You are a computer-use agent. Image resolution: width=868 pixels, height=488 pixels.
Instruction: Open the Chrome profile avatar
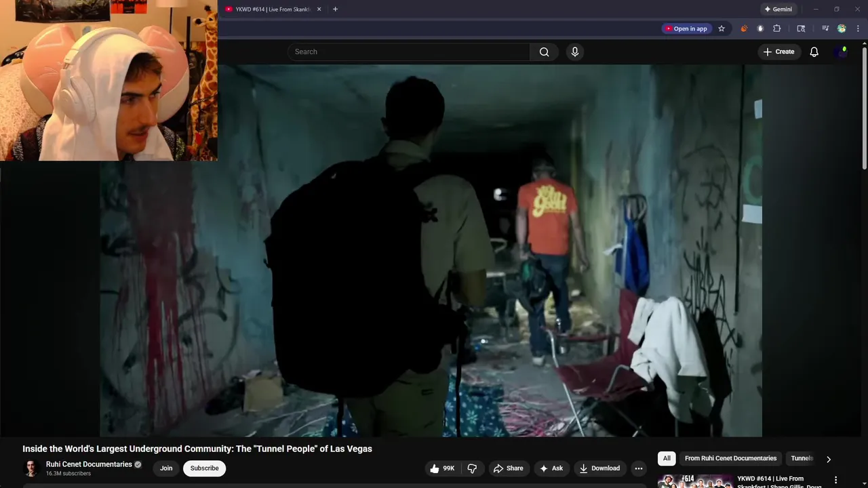click(842, 28)
